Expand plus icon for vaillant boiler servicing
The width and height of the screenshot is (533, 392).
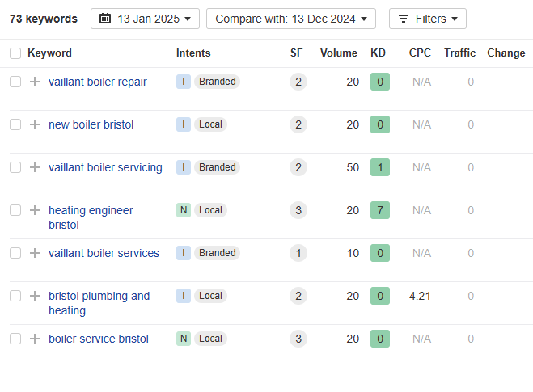(x=35, y=167)
